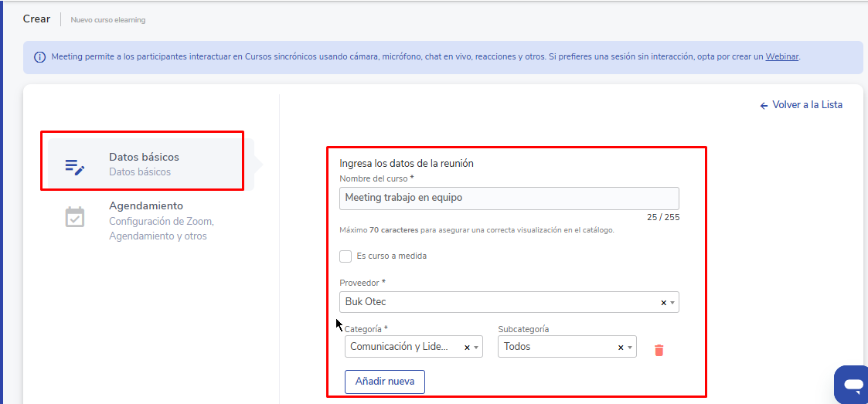Open the chat support bubble icon
This screenshot has width=868, height=404.
coord(853,384)
